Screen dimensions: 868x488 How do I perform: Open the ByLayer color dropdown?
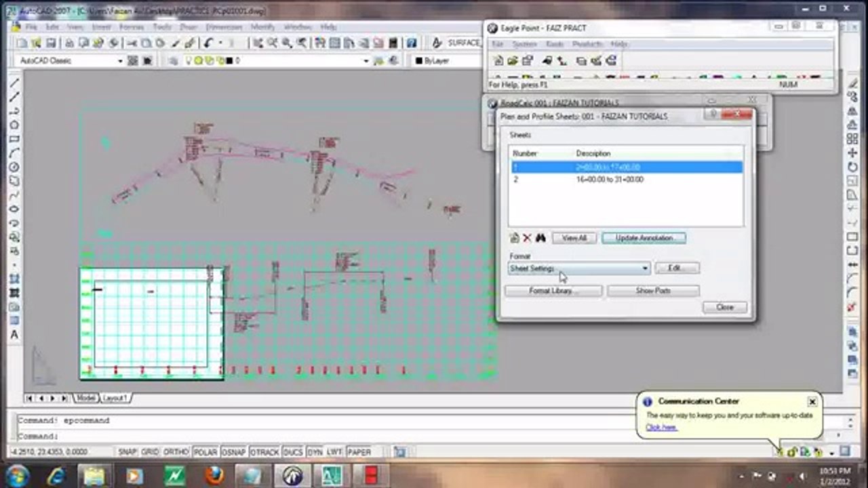[448, 60]
